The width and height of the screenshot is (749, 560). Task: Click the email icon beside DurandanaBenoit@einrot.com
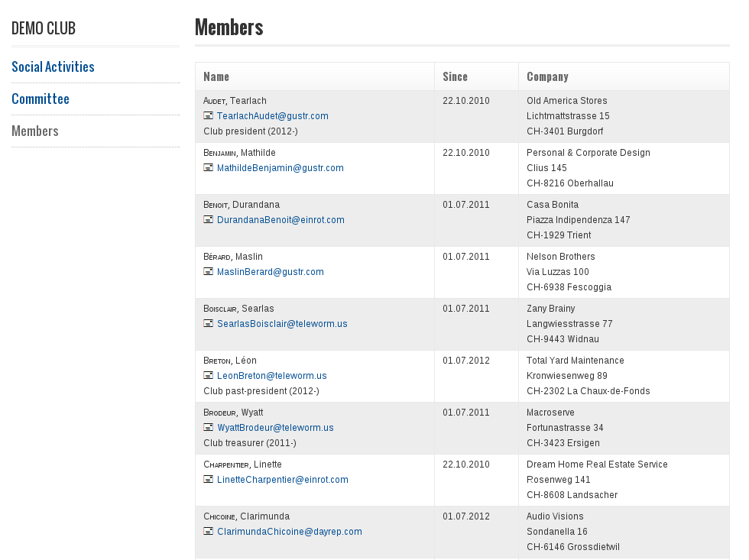coord(208,219)
